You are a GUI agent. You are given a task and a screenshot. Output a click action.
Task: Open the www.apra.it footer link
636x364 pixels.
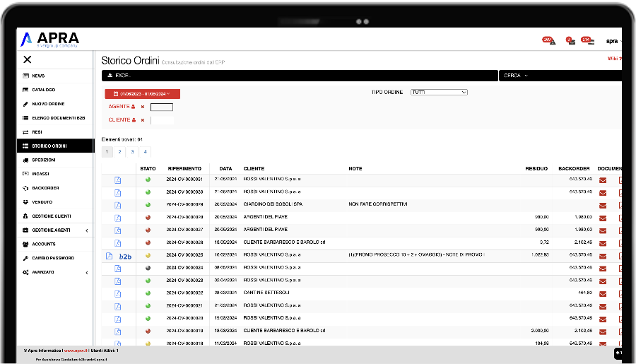tap(76, 350)
